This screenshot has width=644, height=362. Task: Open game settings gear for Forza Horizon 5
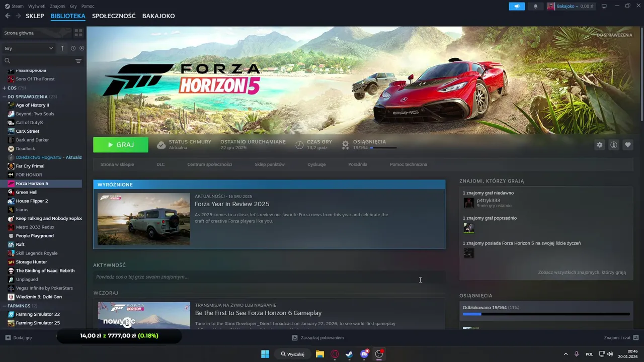coord(599,145)
